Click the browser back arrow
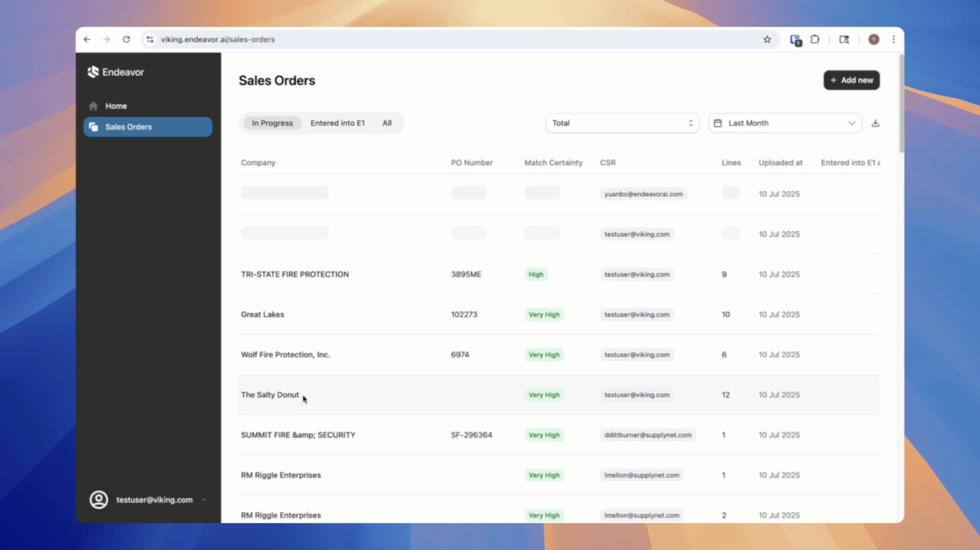Image resolution: width=980 pixels, height=550 pixels. tap(87, 40)
